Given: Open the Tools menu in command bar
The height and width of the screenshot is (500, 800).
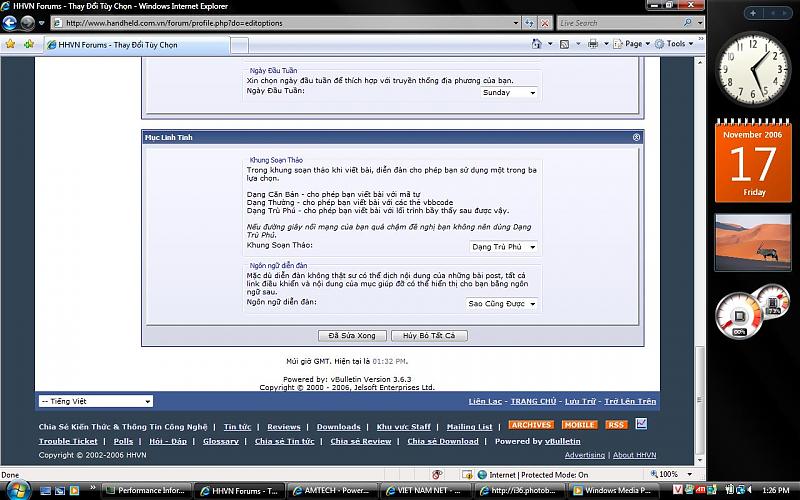Looking at the screenshot, I should click(x=679, y=44).
